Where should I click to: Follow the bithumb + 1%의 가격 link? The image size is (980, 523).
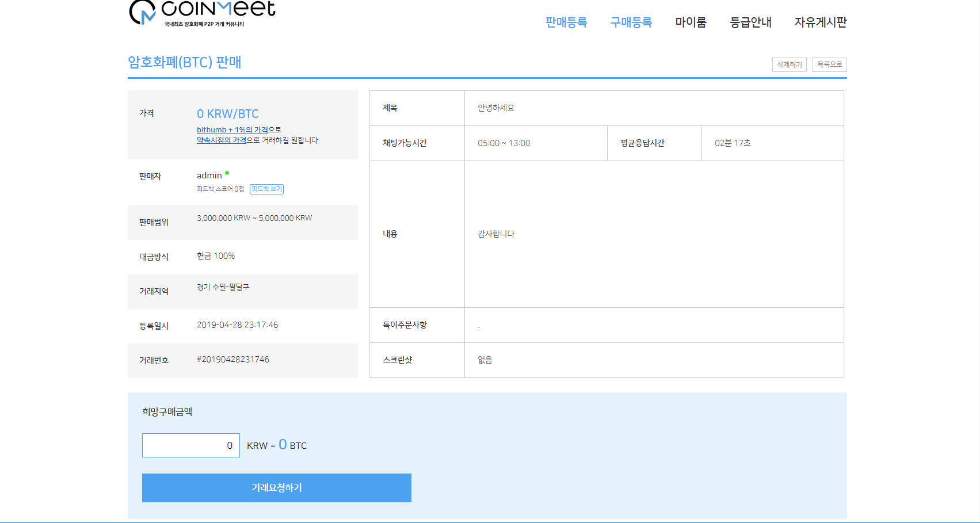[232, 130]
